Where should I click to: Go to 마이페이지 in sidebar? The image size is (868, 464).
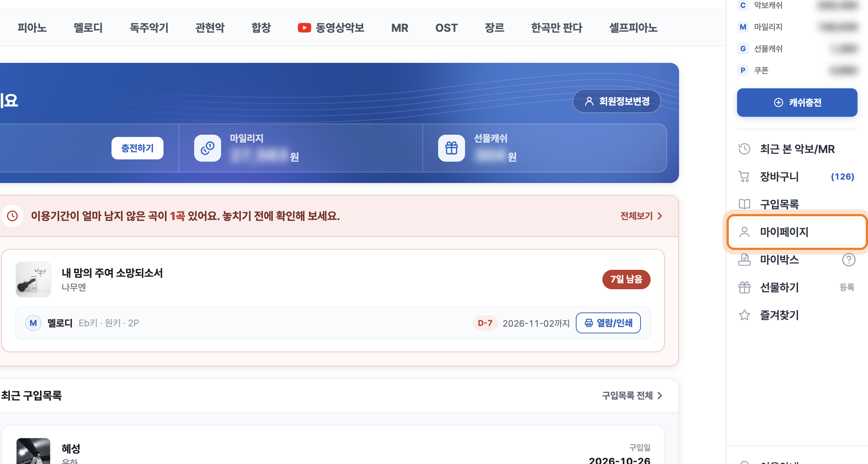[x=797, y=232]
